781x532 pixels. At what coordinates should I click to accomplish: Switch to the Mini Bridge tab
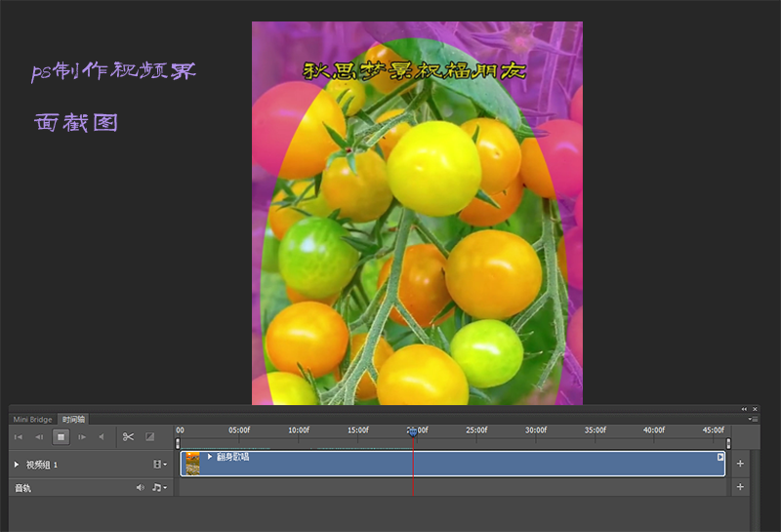point(32,419)
